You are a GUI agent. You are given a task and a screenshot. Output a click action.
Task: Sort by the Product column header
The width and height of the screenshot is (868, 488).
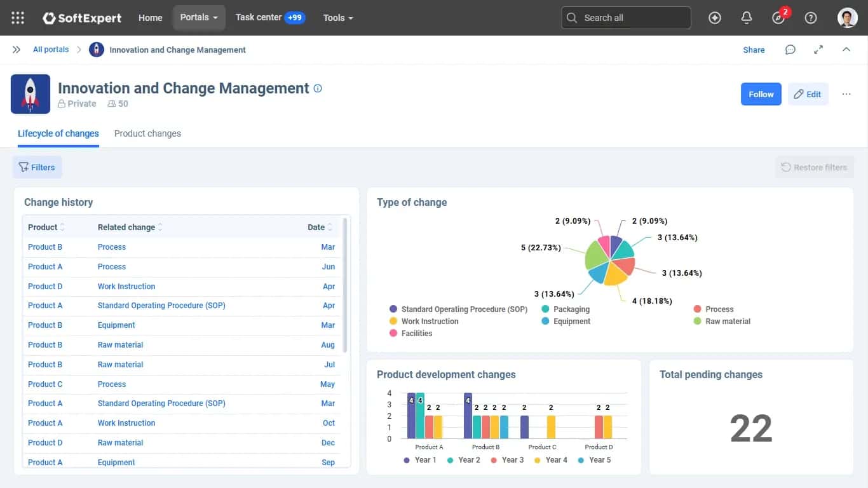tap(46, 227)
